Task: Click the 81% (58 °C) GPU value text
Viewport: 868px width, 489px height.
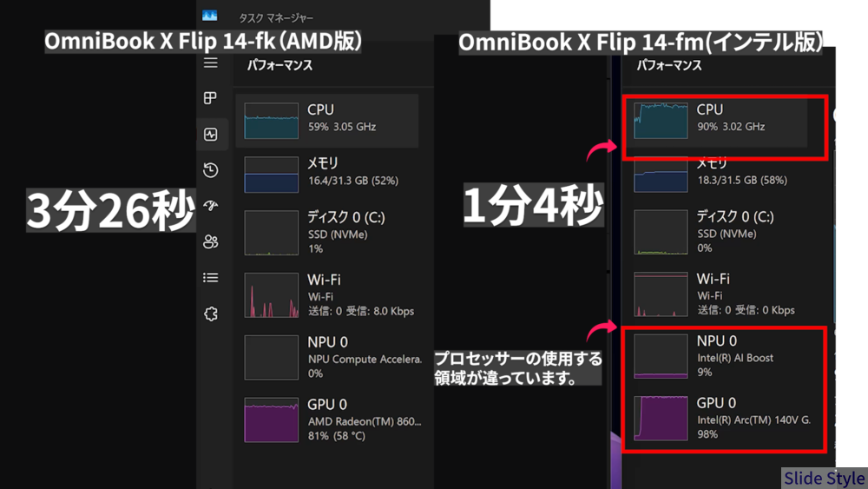Action: coord(337,436)
